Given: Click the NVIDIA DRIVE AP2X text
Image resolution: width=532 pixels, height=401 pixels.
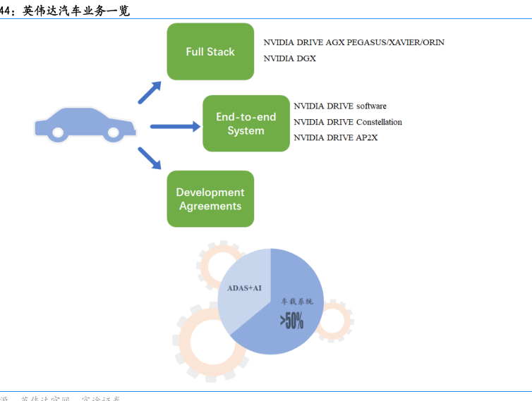Looking at the screenshot, I should click(336, 137).
